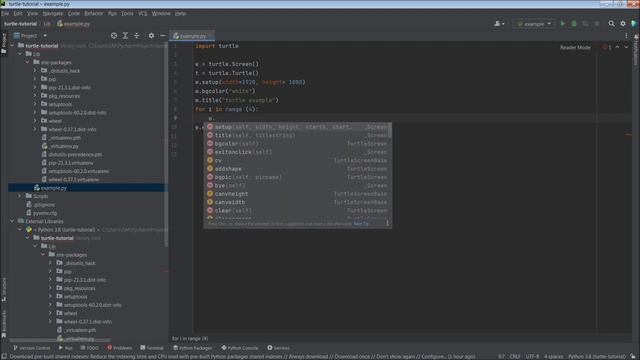This screenshot has width=640, height=360.
Task: Open the Project view selector dropdown
Action: coord(30,36)
